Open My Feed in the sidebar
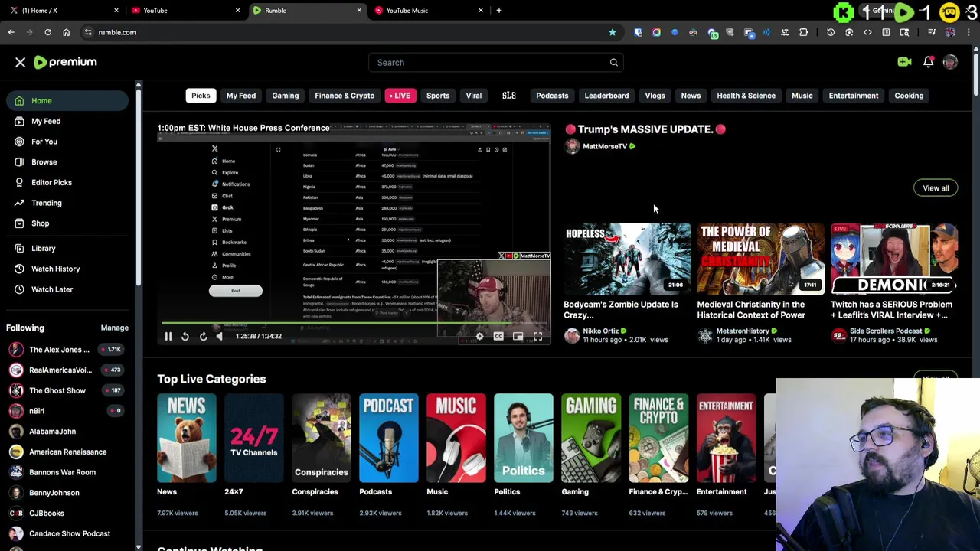980x551 pixels. [67, 121]
